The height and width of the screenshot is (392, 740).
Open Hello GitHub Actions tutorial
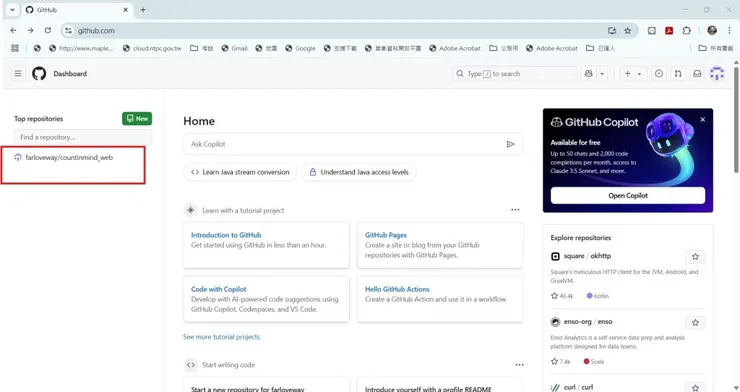[x=397, y=289]
